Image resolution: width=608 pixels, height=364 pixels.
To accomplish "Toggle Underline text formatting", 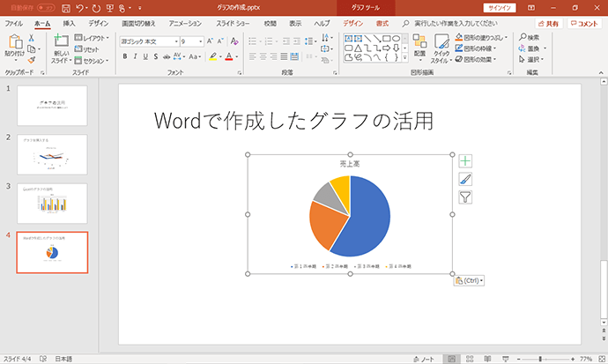I will point(145,56).
